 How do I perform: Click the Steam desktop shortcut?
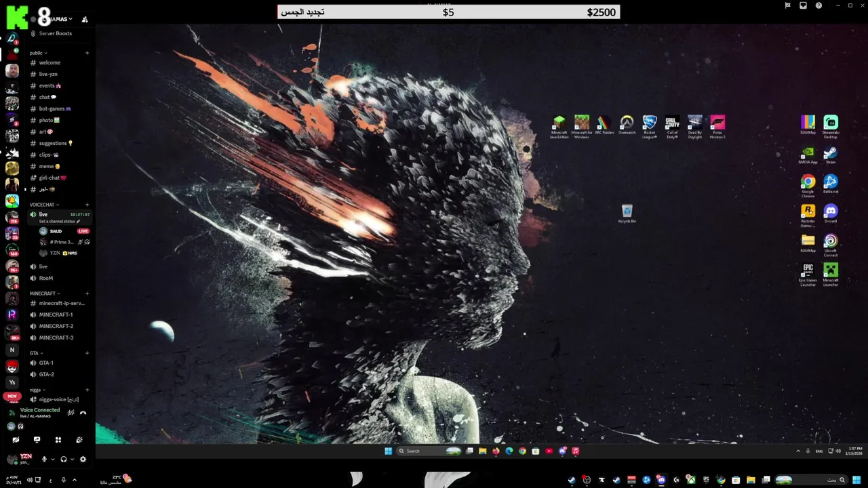831,155
